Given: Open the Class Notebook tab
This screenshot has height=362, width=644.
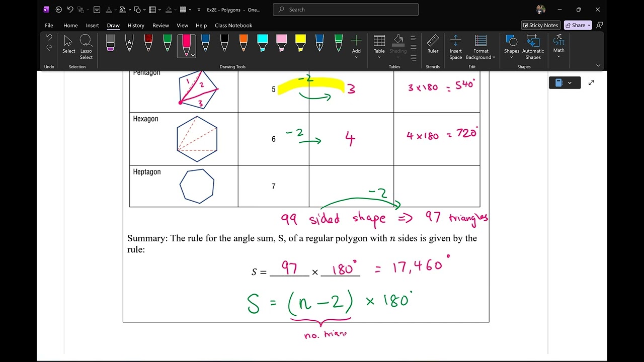Looking at the screenshot, I should (233, 25).
